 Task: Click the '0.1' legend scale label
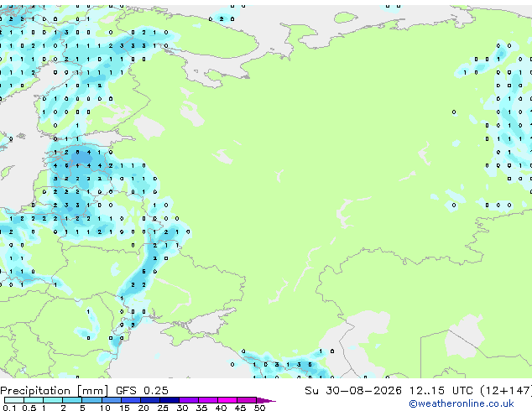9,408
